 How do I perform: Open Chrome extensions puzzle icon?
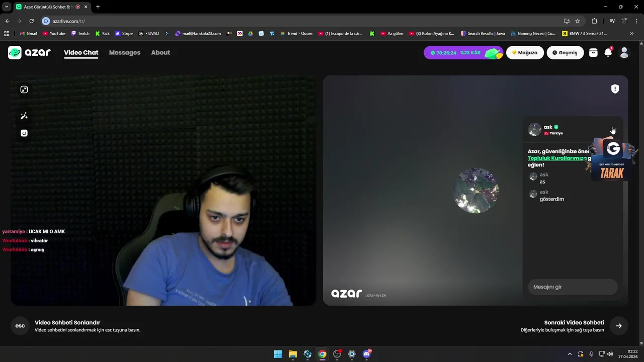click(594, 21)
